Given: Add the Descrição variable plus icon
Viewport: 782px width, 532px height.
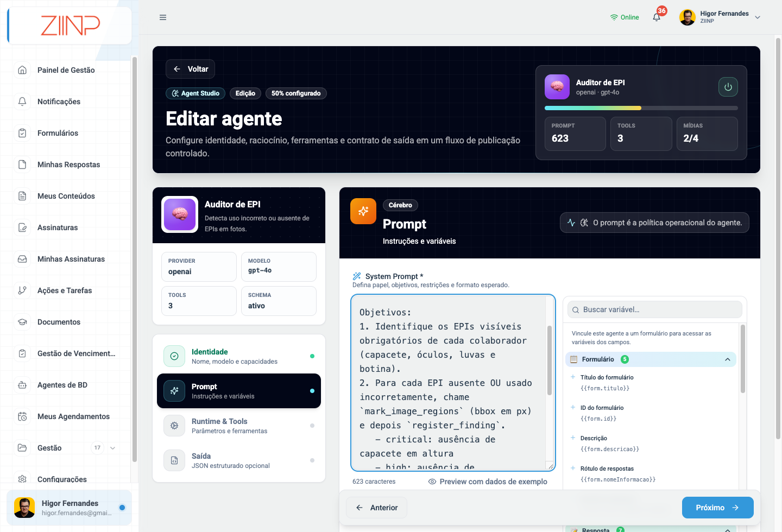Looking at the screenshot, I should tap(573, 438).
